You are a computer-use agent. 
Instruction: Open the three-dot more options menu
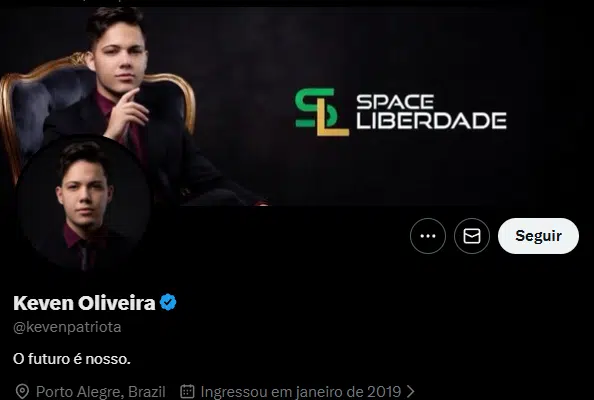428,236
